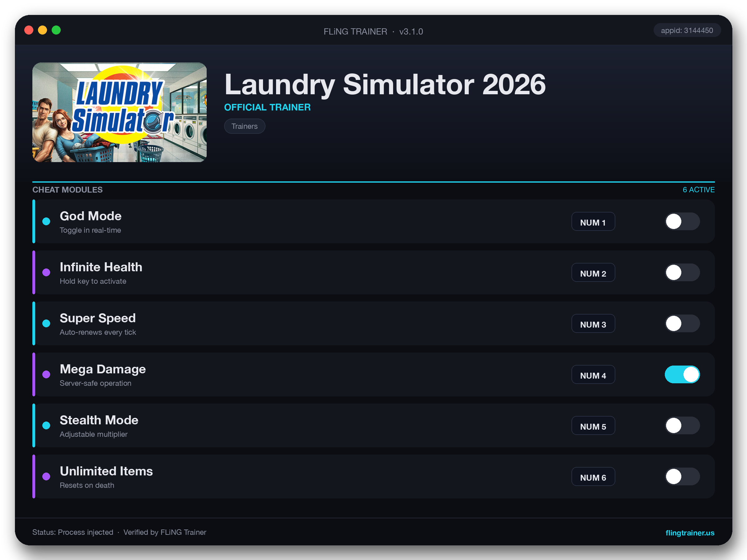
Task: Click the 'Resets on death' description
Action: coord(87,485)
